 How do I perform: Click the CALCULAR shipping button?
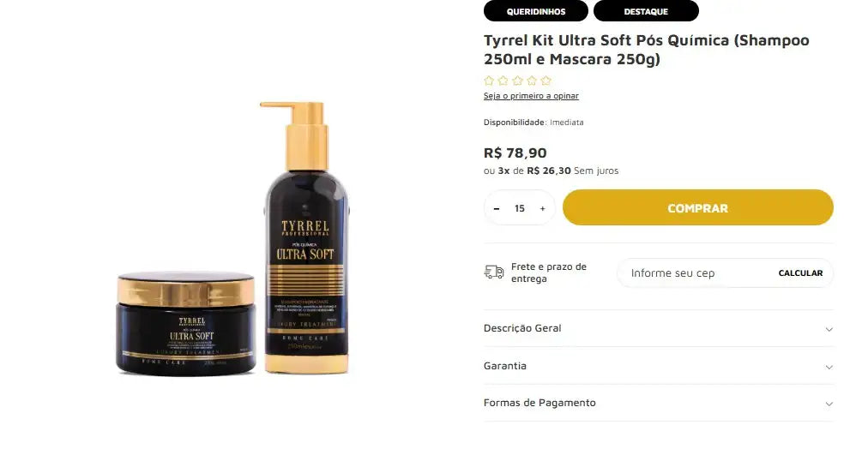(x=800, y=273)
